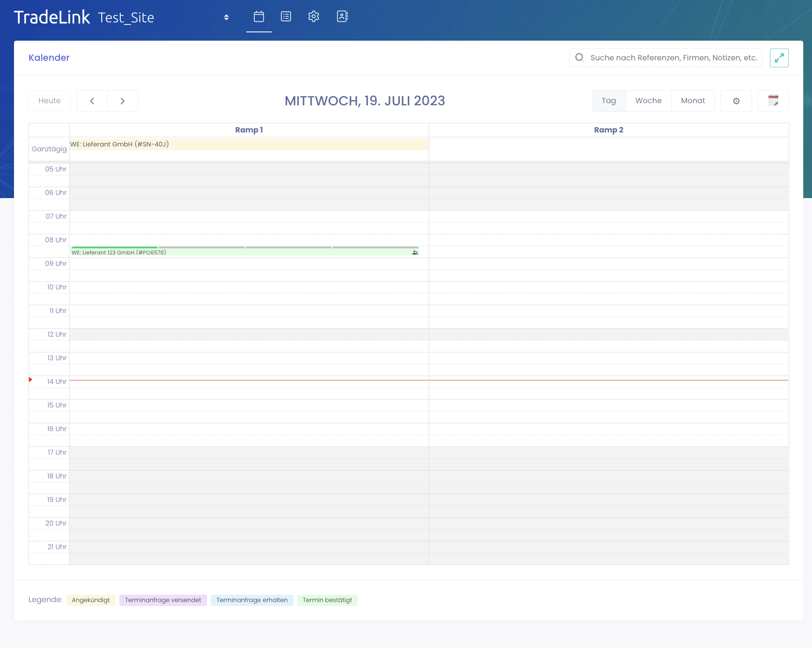Switch to Tag view
Screen dimensions: 812x648
click(x=609, y=101)
